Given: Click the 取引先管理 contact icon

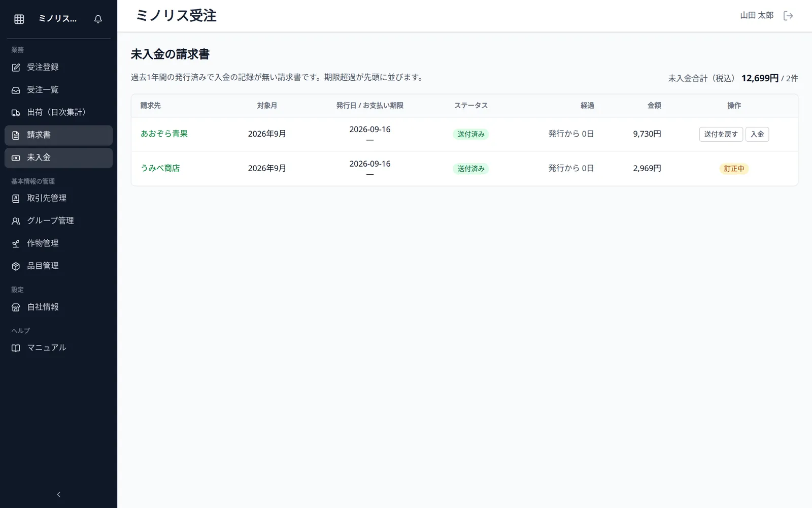Looking at the screenshot, I should tap(16, 199).
